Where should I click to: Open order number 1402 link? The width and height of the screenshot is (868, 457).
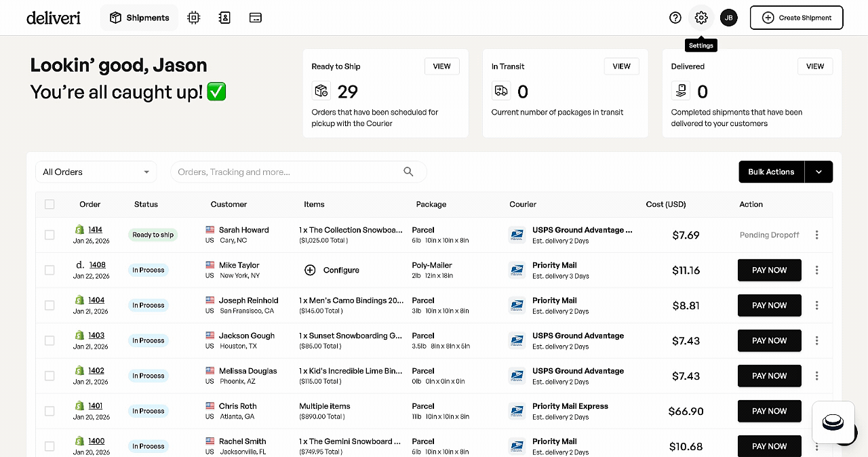(x=96, y=371)
